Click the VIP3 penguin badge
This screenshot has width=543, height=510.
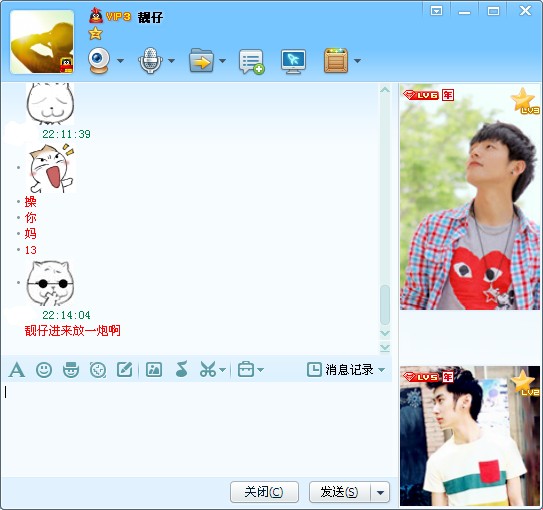(x=110, y=16)
